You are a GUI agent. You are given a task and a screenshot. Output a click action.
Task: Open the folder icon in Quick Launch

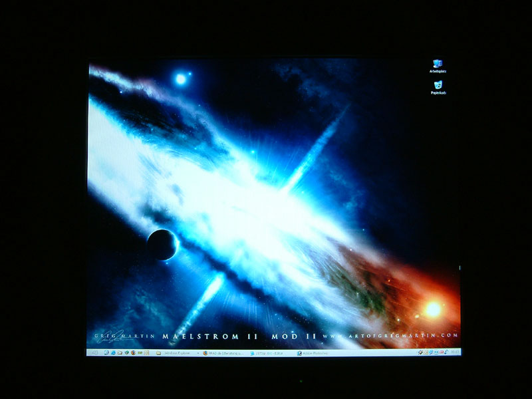pos(120,352)
